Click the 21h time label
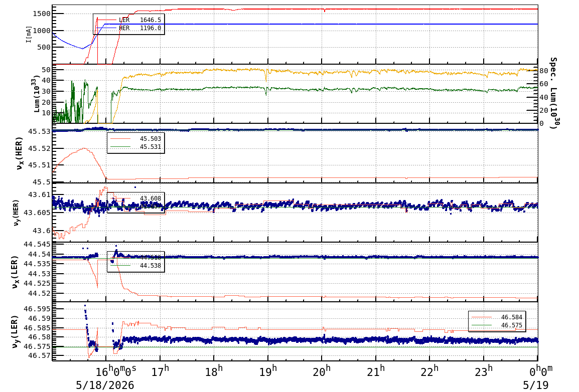 (375, 370)
